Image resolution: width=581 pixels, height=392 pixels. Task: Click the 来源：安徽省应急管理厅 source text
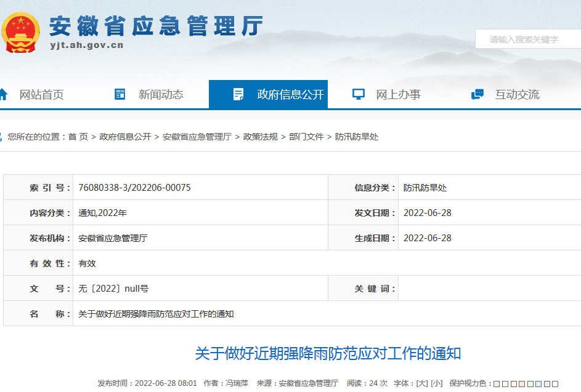pyautogui.click(x=297, y=383)
